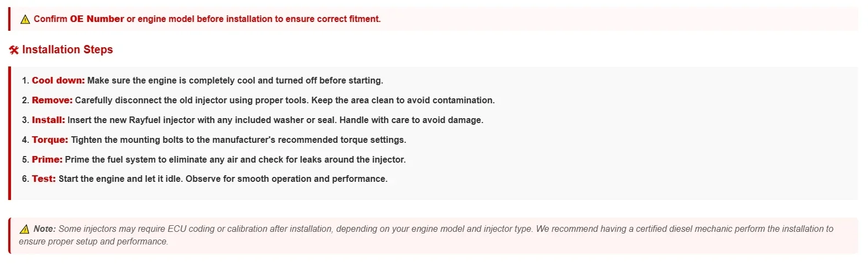Click the red Install: step label

click(48, 120)
